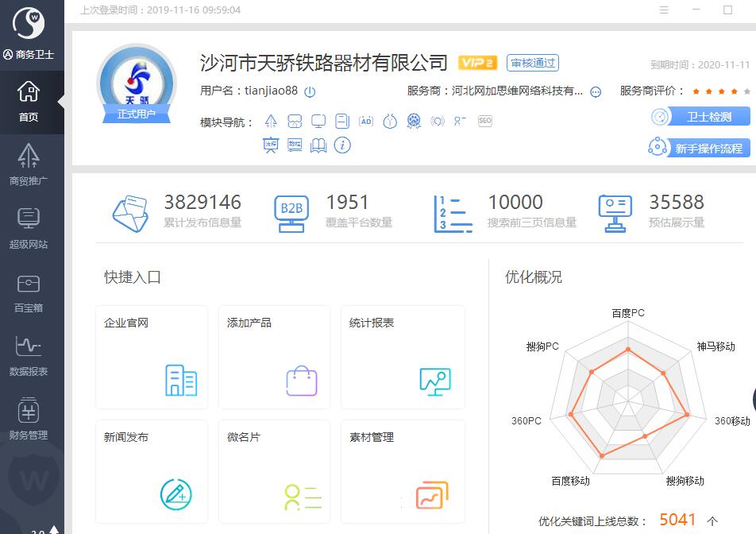Open the info circle module icon
756x534 pixels.
coord(342,145)
